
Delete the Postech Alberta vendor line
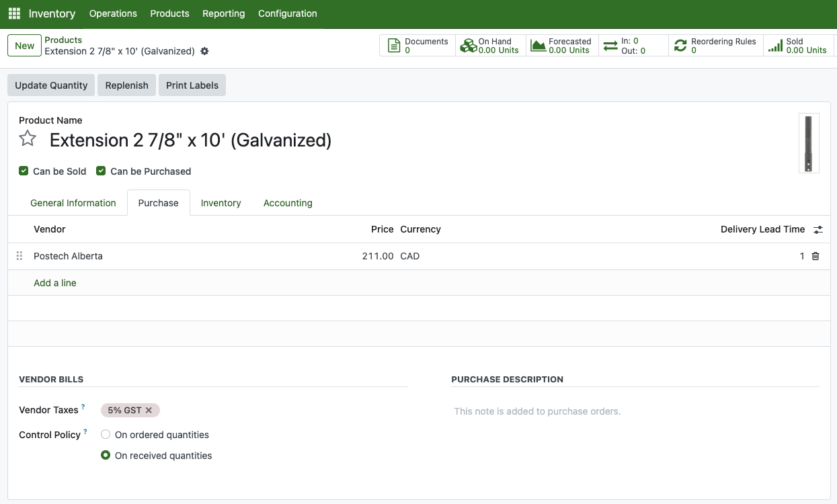point(815,256)
